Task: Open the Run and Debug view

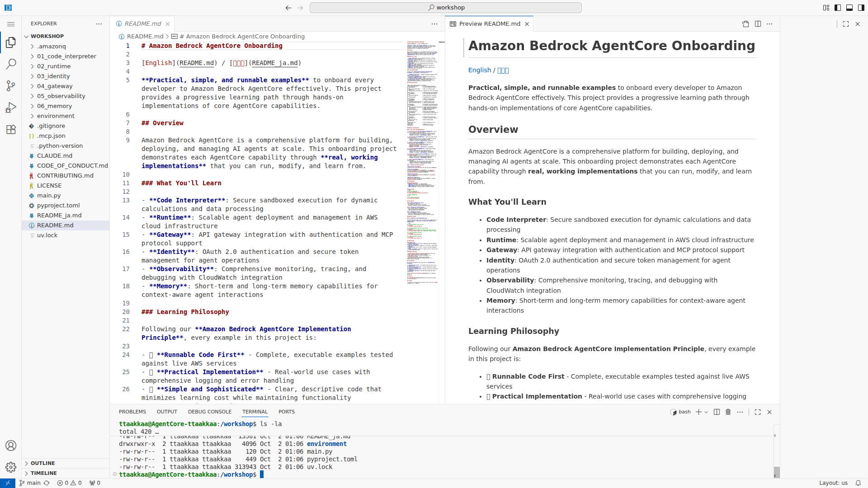Action: pos(11,107)
